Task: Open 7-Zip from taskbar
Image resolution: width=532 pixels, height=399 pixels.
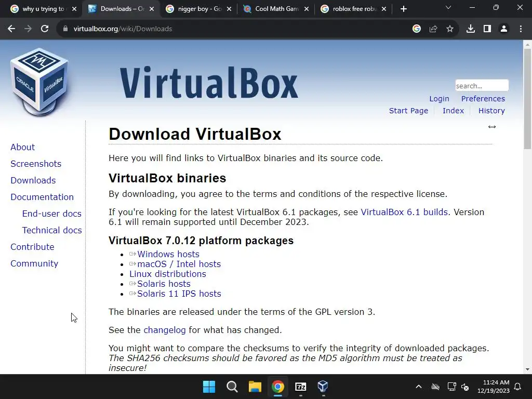Action: (301, 387)
